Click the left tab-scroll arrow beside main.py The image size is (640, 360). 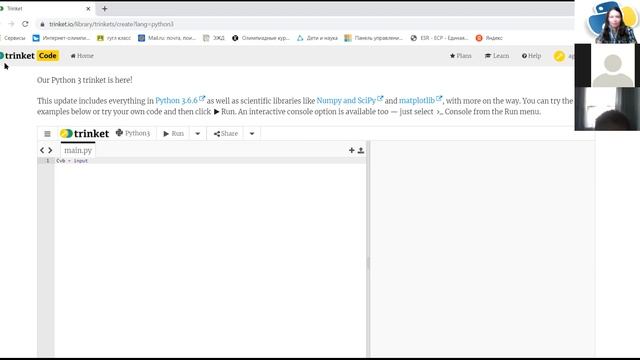(x=42, y=150)
